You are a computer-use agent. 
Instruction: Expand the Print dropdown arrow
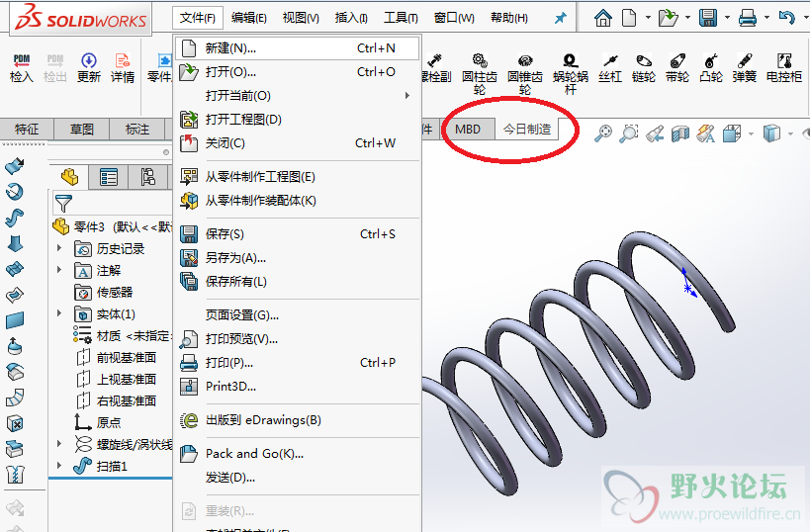[x=766, y=18]
